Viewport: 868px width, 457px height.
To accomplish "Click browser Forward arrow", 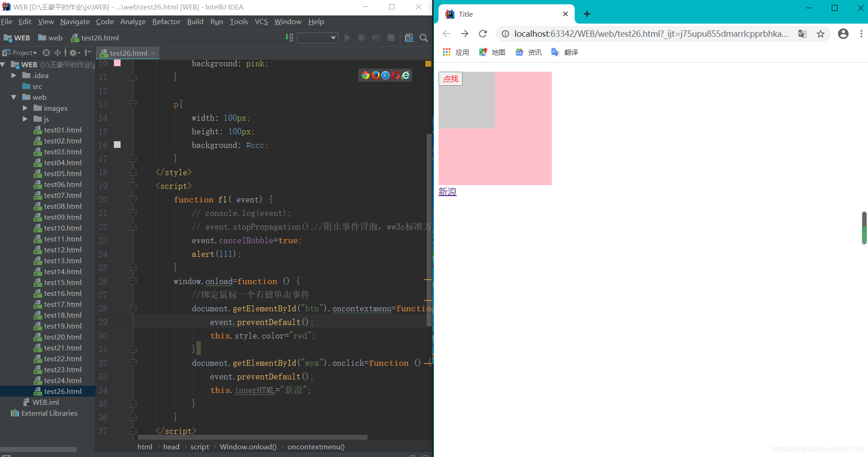I will click(464, 34).
